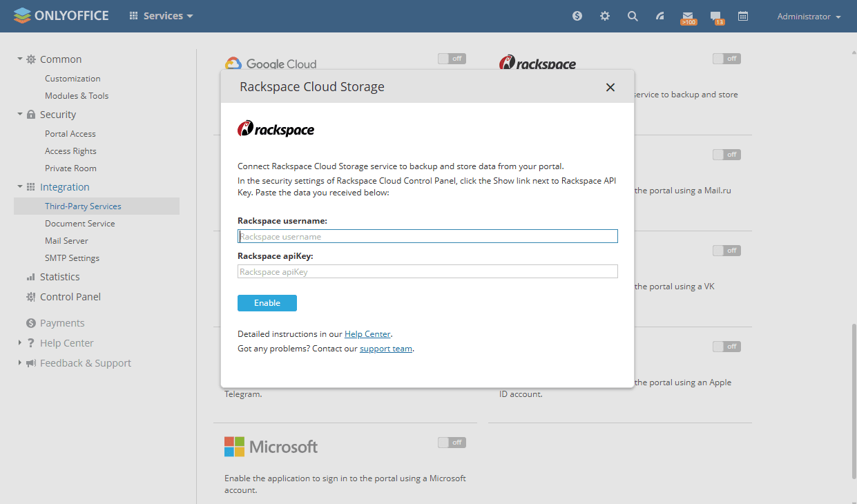Collapse the Common section arrow
857x504 pixels.
pyautogui.click(x=20, y=59)
